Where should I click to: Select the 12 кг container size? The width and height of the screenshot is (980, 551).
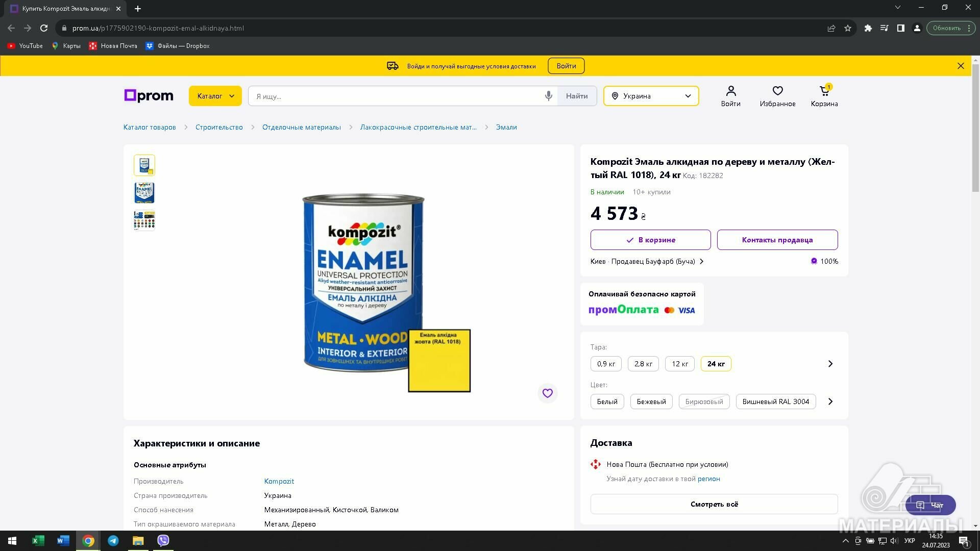(x=680, y=364)
